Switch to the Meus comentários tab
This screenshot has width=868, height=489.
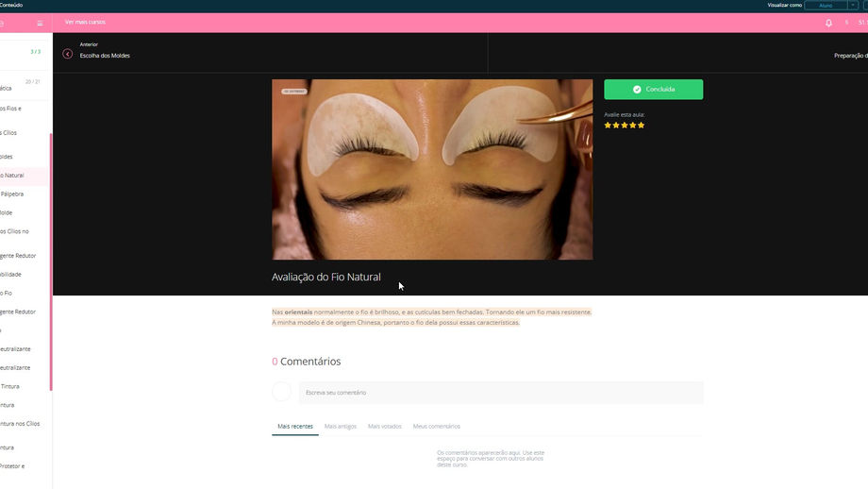[x=436, y=427]
